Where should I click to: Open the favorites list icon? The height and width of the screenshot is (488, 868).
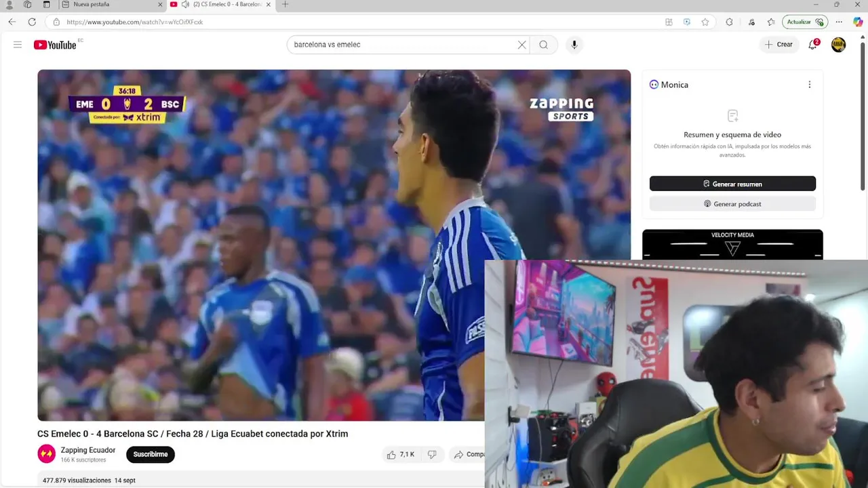[771, 22]
